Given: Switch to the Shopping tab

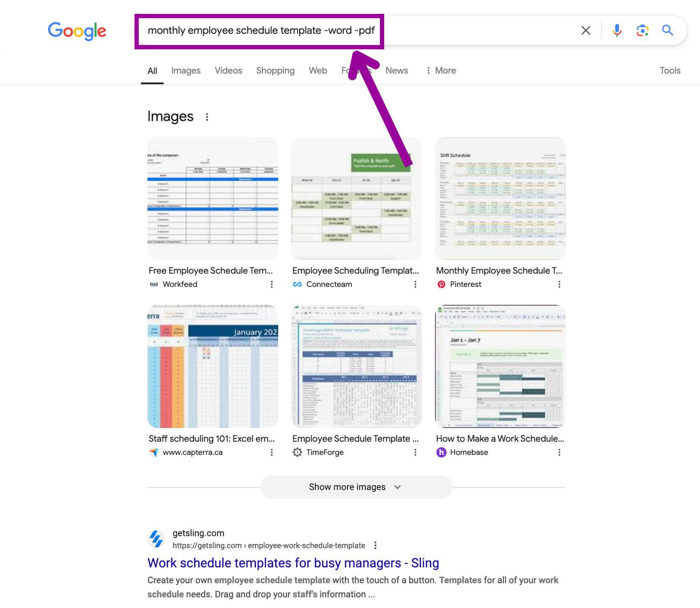Looking at the screenshot, I should click(275, 71).
